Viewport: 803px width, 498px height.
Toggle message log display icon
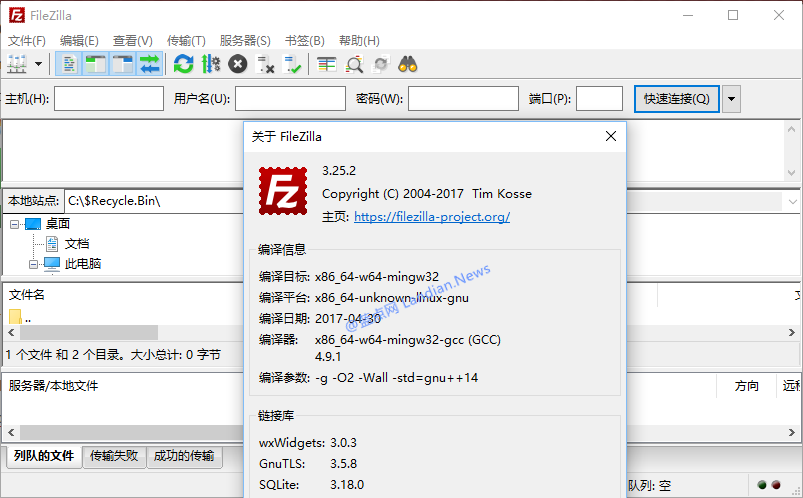pos(69,64)
